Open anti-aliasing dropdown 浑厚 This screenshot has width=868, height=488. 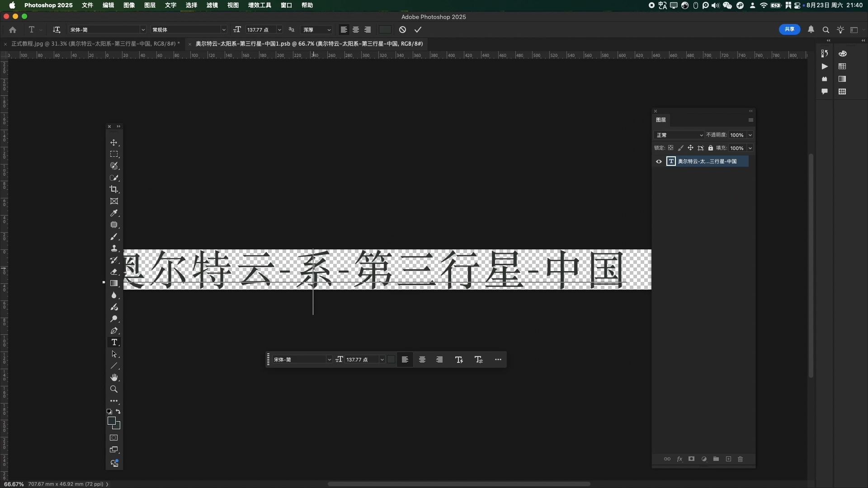[x=316, y=30]
